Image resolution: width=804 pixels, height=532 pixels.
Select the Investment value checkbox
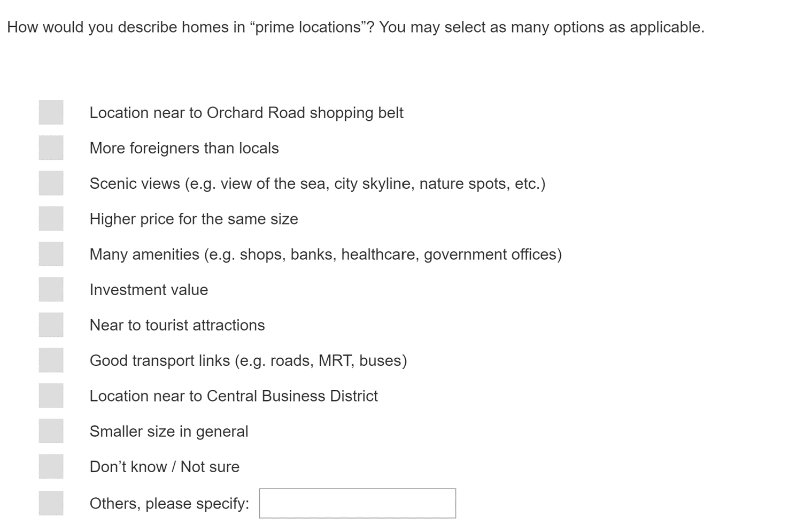[51, 289]
